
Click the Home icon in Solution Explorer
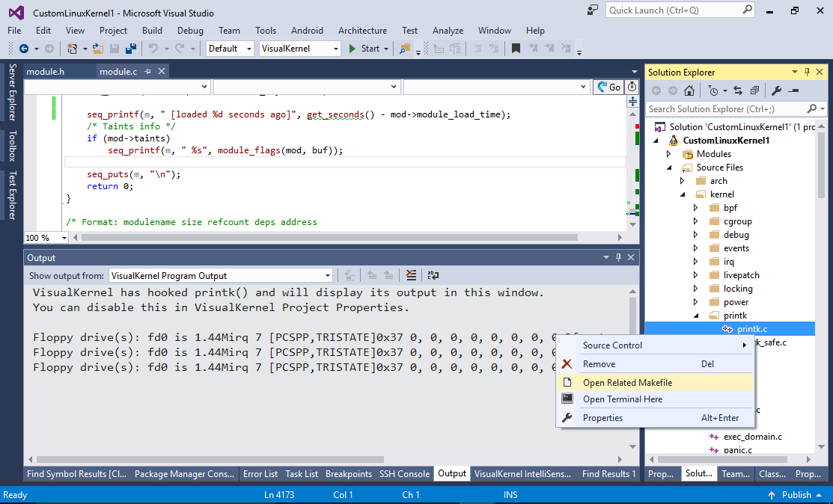coord(689,90)
